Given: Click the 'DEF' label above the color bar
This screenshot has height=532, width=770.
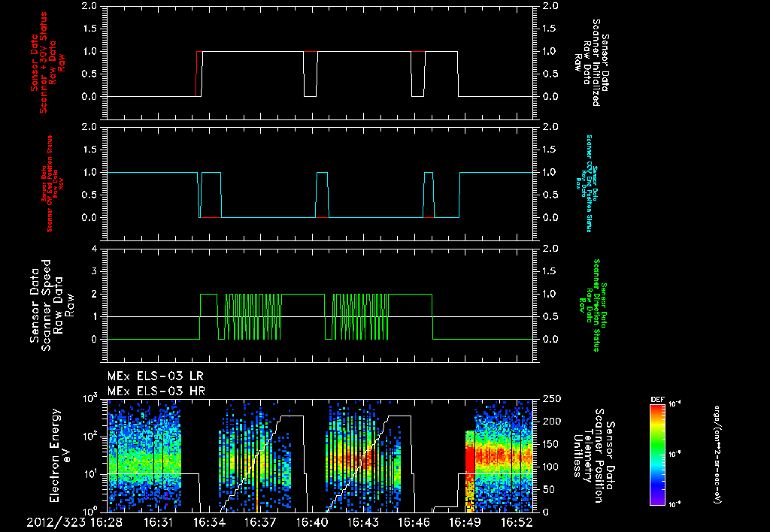Looking at the screenshot, I should [x=657, y=400].
